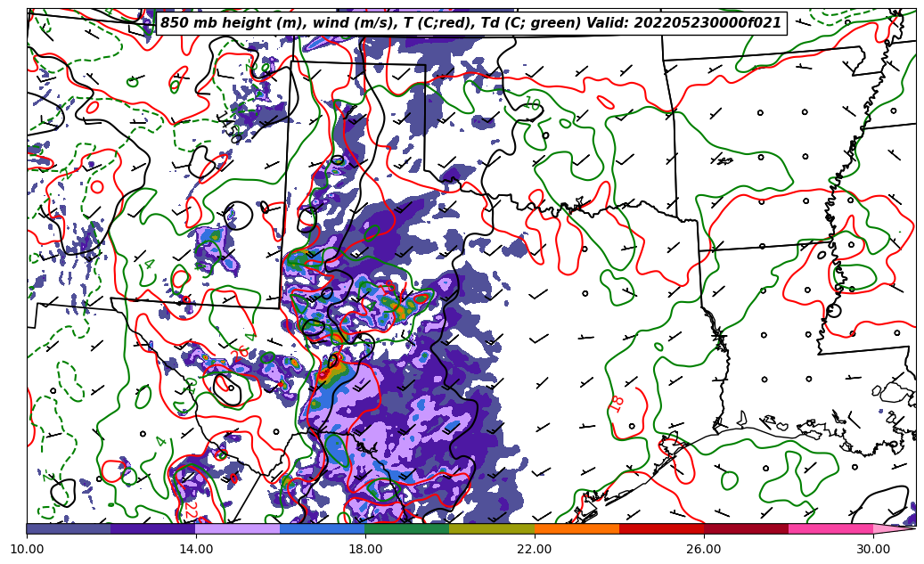
Task: Click the green 10 dewpoint contour label
Action: pos(532,104)
